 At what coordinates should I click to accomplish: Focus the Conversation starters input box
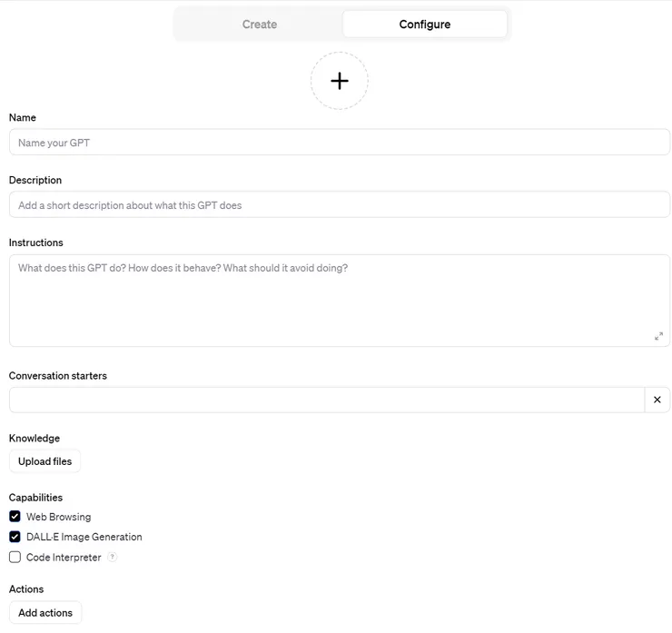click(x=327, y=400)
